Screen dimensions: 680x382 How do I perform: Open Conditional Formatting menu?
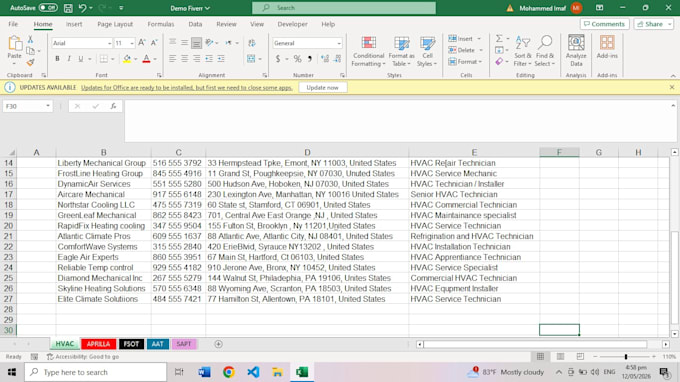tap(368, 51)
